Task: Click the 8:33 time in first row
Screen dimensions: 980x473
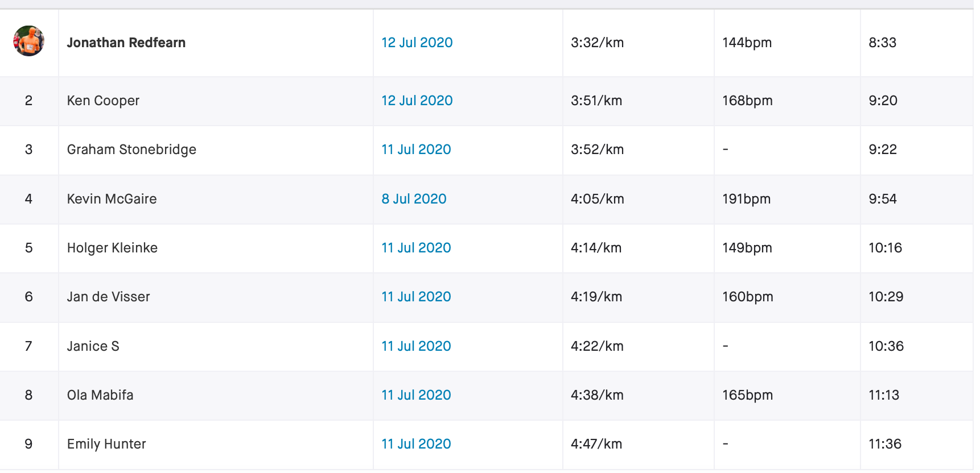Action: point(882,43)
